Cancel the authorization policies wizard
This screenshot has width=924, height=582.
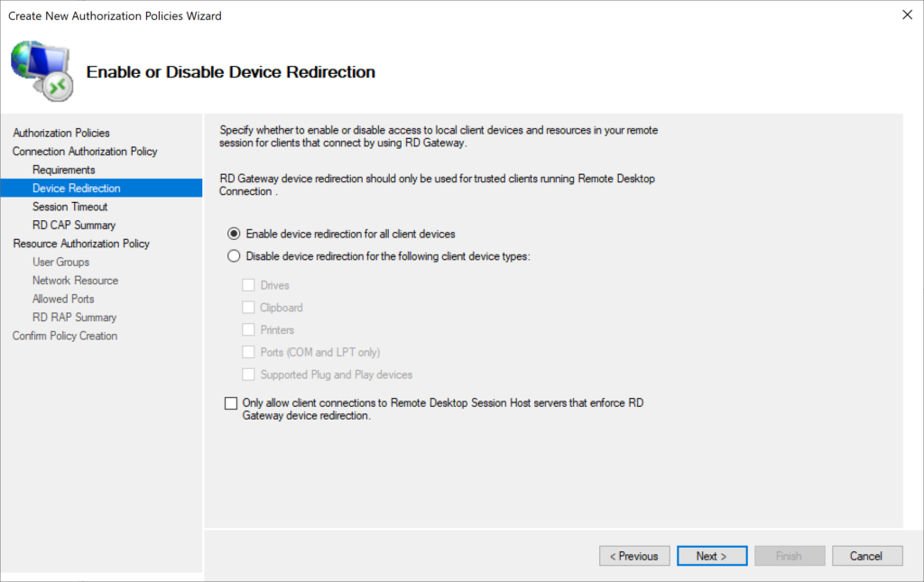(866, 555)
